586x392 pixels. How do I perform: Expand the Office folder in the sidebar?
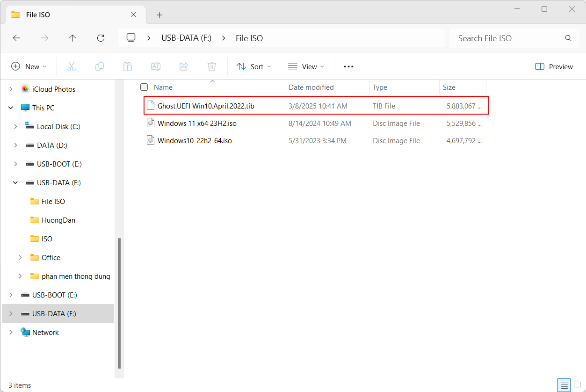click(20, 257)
